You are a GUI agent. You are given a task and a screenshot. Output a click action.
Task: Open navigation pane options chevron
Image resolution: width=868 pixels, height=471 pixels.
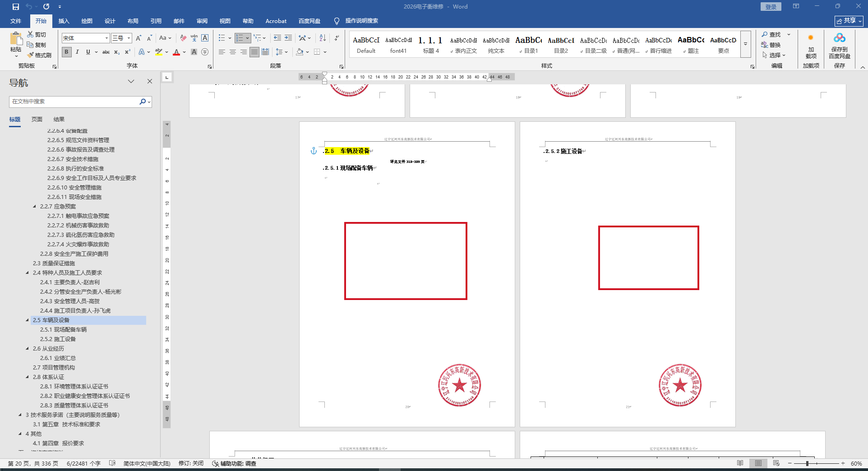(131, 81)
